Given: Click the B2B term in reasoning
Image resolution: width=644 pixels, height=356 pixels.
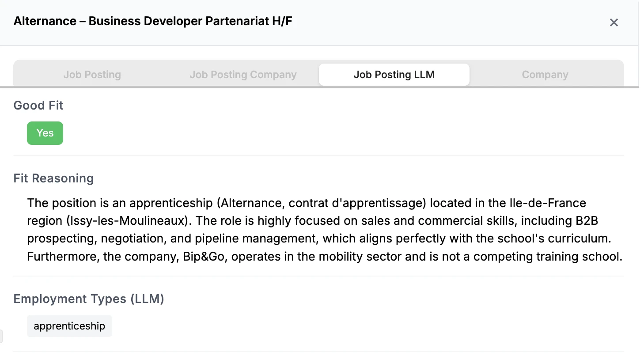Looking at the screenshot, I should coord(587,221).
